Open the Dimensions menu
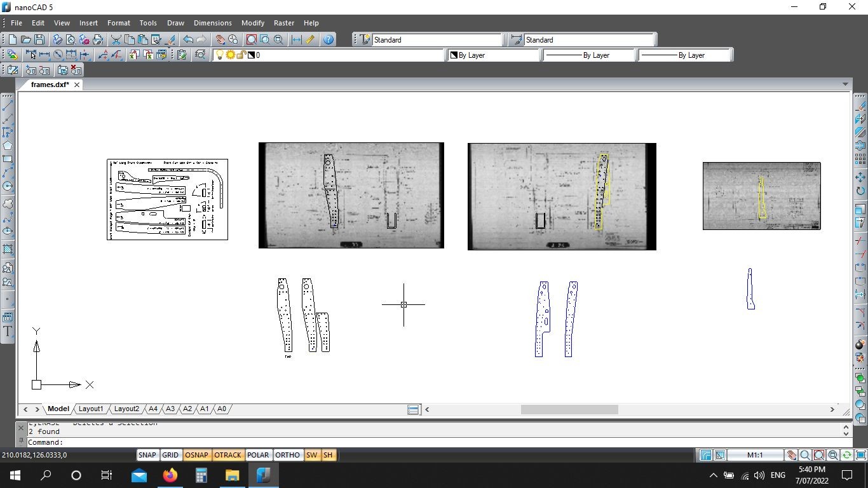The width and height of the screenshot is (868, 488). pos(212,23)
